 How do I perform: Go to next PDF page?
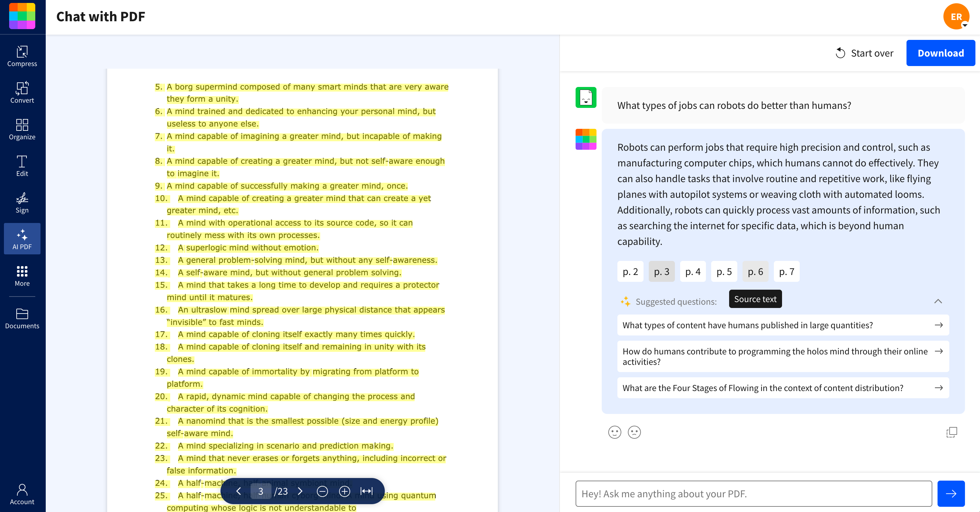click(x=300, y=491)
